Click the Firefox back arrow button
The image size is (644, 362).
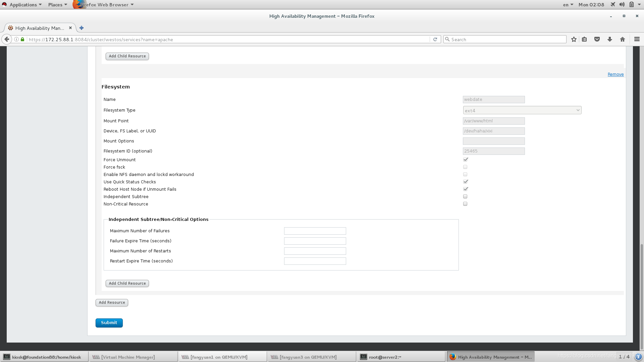tap(7, 39)
